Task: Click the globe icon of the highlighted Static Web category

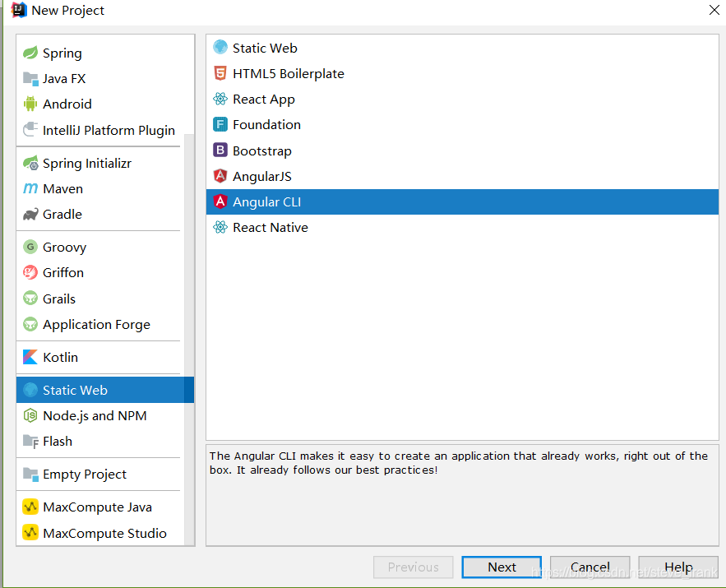Action: (30, 390)
